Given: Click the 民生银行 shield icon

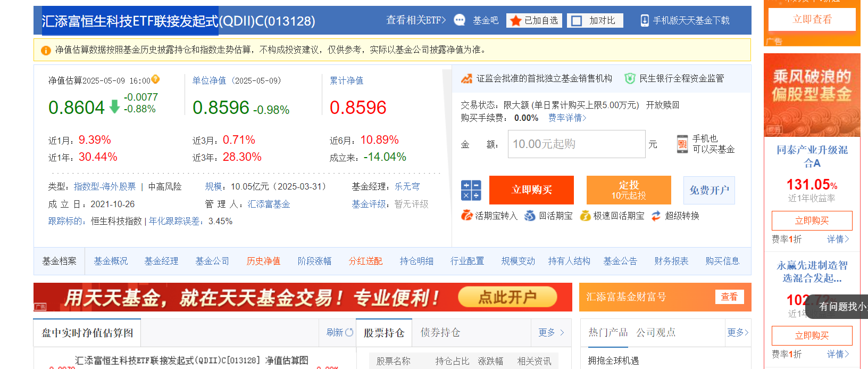Looking at the screenshot, I should (630, 79).
